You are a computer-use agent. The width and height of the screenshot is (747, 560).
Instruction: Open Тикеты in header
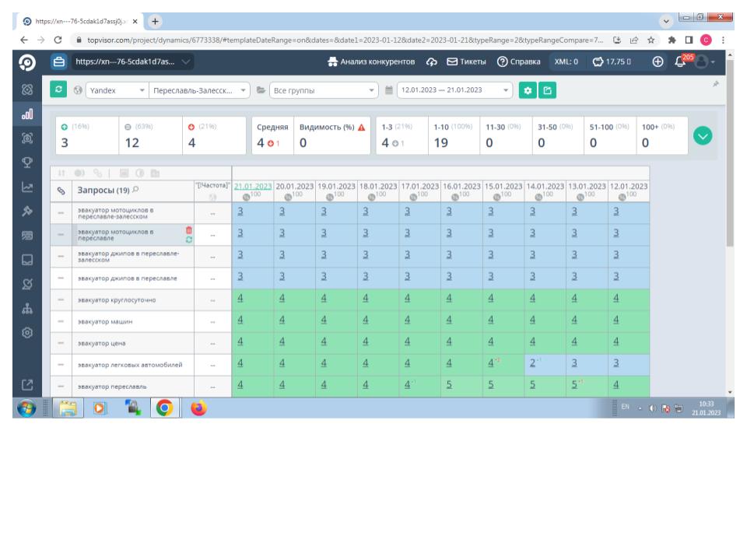pos(466,62)
